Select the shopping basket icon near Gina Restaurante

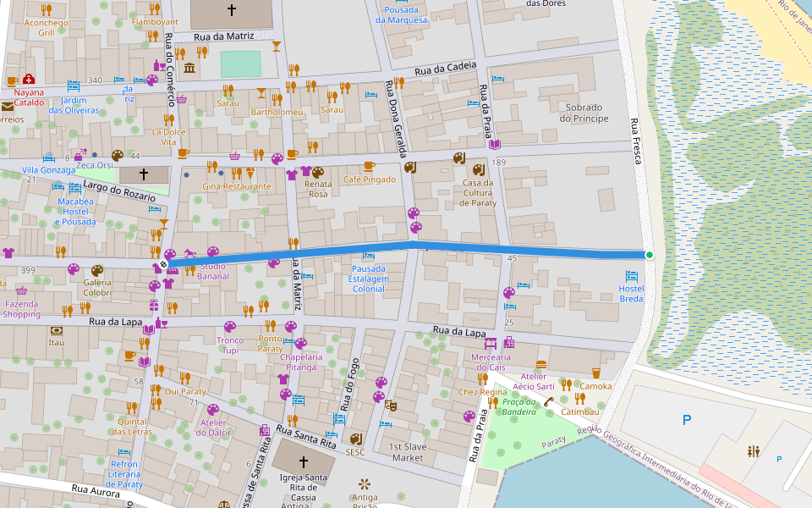[x=235, y=156]
